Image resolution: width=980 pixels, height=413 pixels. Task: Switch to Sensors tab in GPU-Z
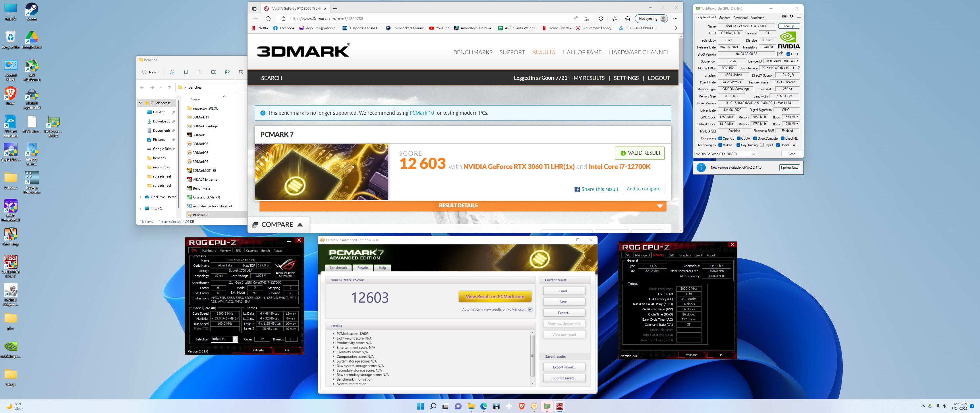click(724, 17)
